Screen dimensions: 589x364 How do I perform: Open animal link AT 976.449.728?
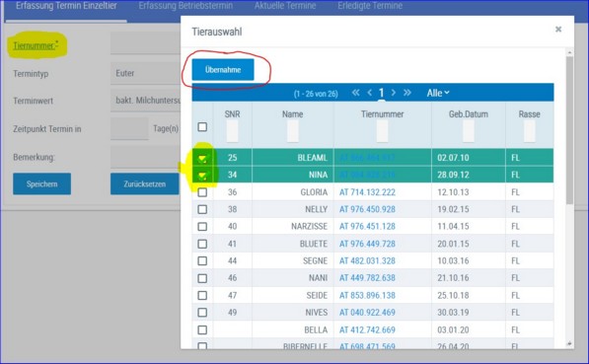367,244
